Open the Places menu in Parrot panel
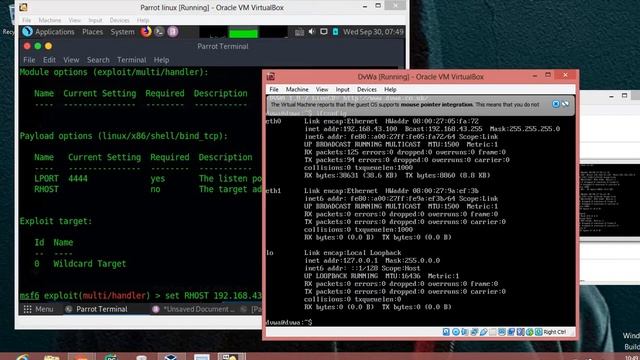Viewport: 640px width, 360px height. 93,31
